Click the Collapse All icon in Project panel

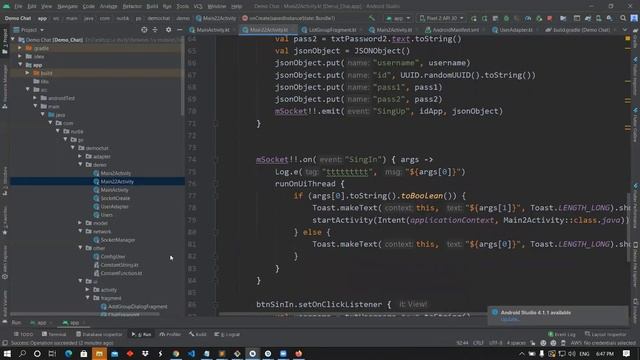155,30
